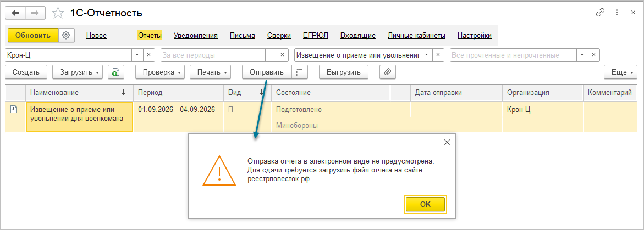Sort by the Вид column header
The width and height of the screenshot is (644, 230).
click(247, 93)
